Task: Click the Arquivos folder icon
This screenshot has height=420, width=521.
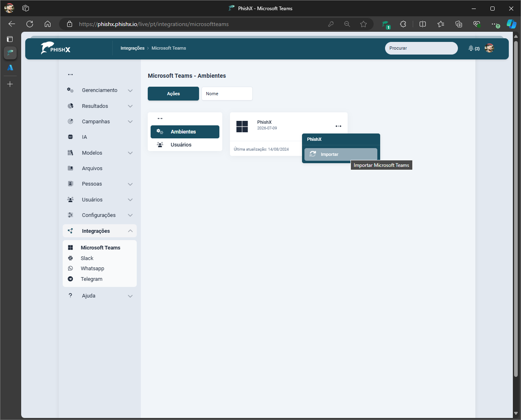Action: (70, 168)
